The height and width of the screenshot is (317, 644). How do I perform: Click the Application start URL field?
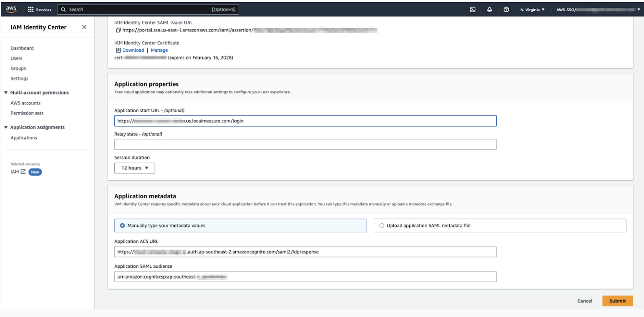pos(305,121)
